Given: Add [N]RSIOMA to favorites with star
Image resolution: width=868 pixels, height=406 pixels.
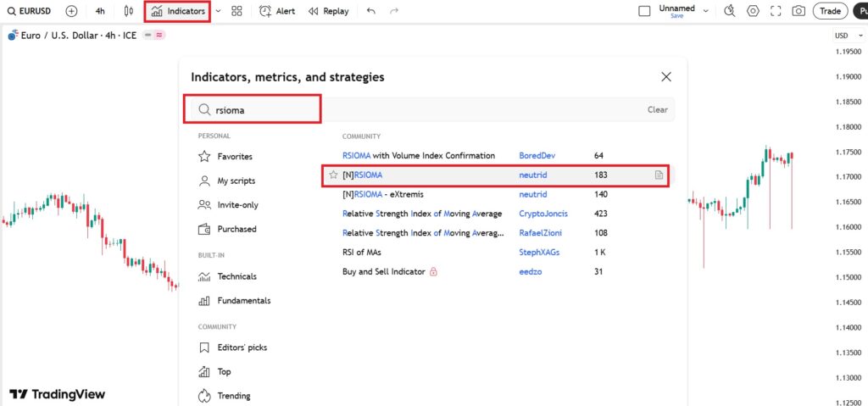Looking at the screenshot, I should 333,175.
